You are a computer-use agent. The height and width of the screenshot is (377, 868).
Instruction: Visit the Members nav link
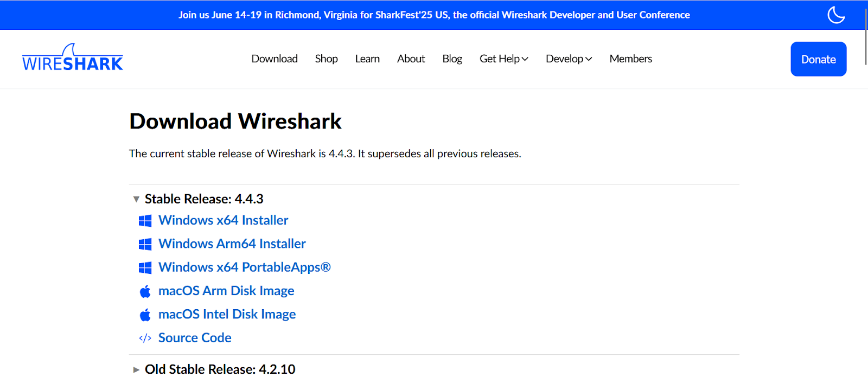(630, 59)
